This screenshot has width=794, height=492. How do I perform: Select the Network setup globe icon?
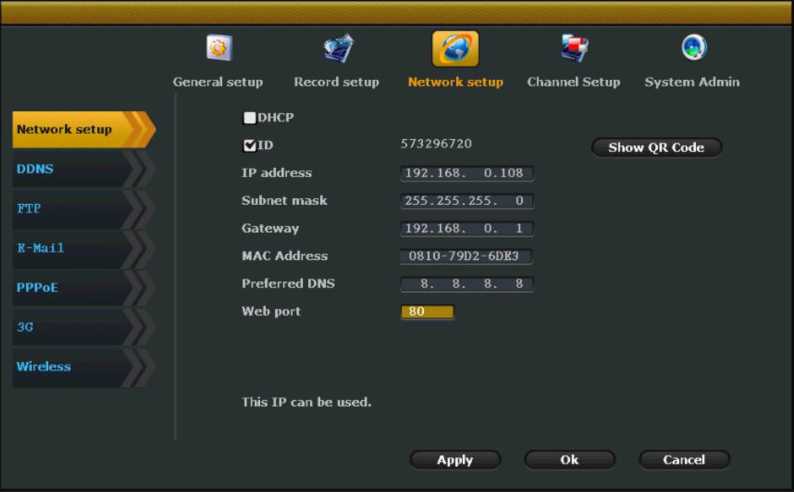click(455, 48)
